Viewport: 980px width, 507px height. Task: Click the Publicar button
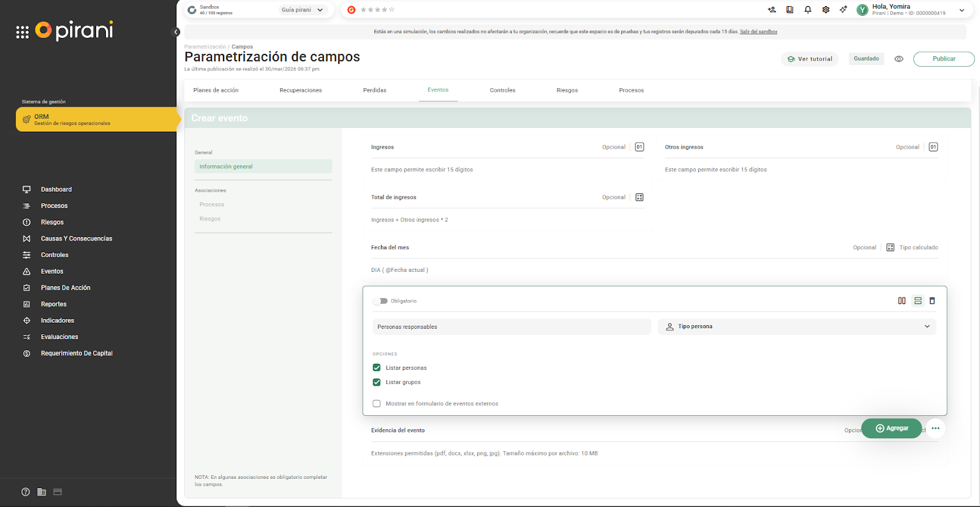943,59
